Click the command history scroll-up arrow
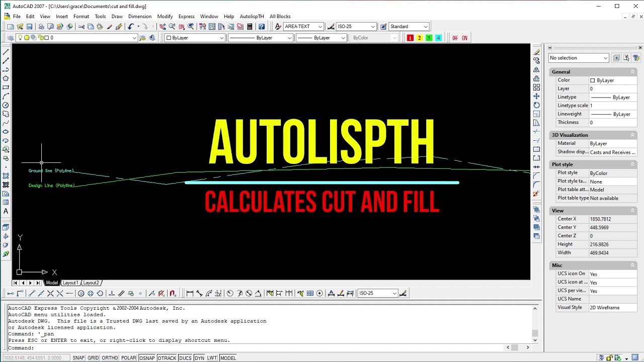644x362 pixels. [x=535, y=309]
